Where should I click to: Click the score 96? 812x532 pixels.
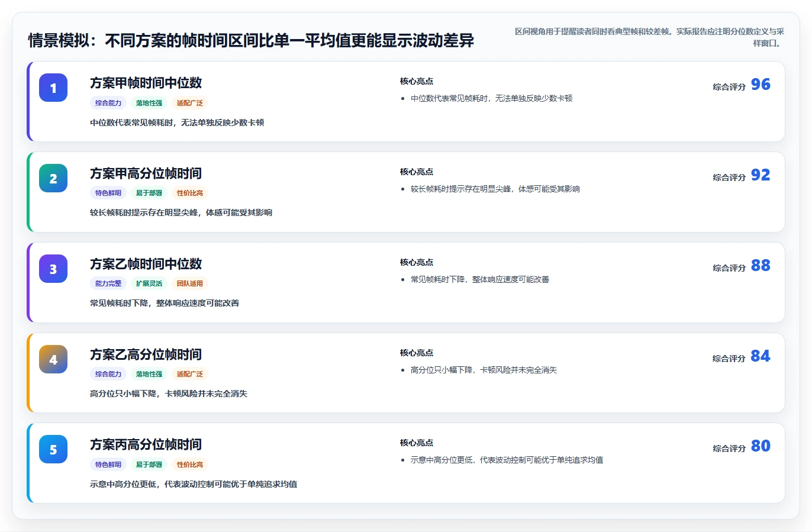tap(761, 85)
